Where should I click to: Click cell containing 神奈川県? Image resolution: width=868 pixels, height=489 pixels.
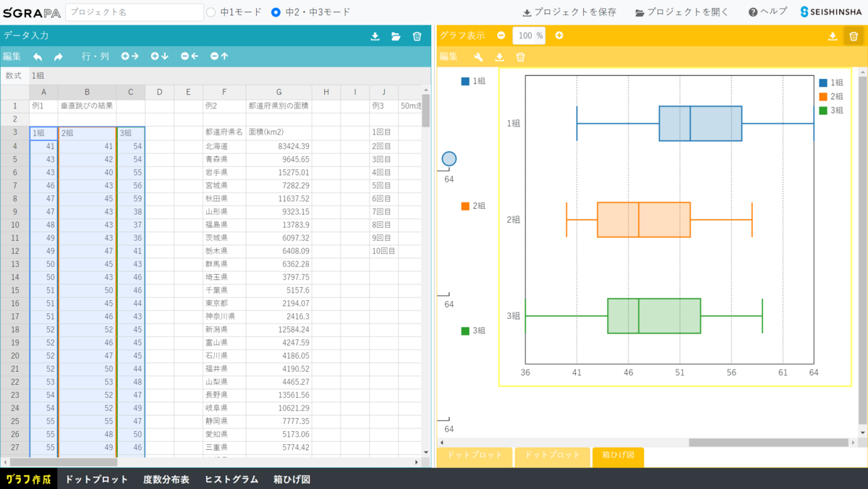(x=224, y=316)
